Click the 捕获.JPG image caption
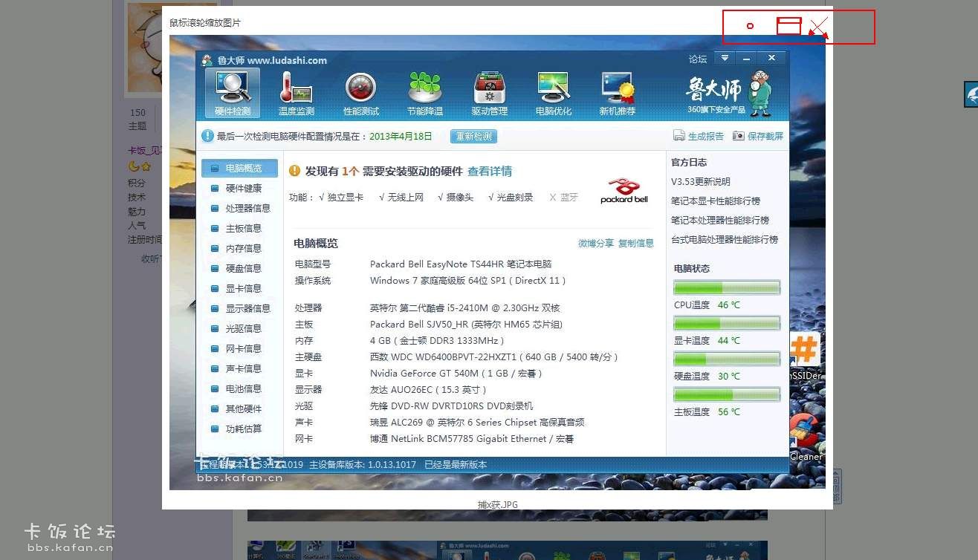Viewport: 978px width, 560px height. coord(498,505)
